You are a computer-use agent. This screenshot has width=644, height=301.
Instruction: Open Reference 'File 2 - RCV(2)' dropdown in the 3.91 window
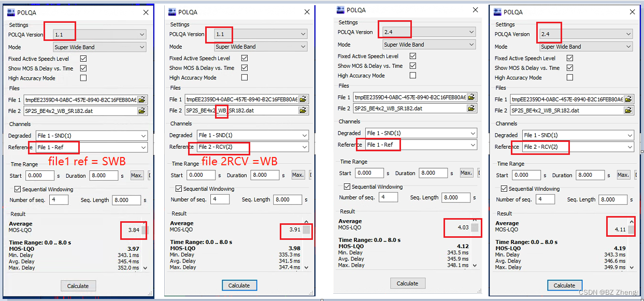tap(252, 147)
